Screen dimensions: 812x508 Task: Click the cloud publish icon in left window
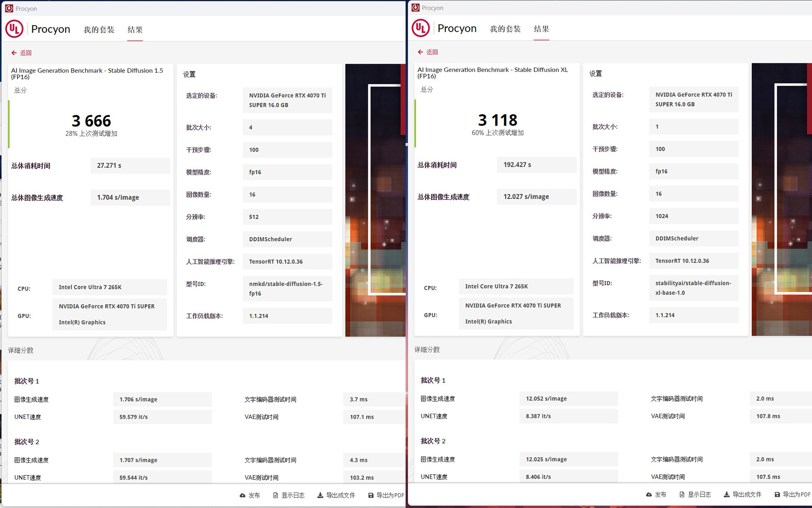(242, 495)
